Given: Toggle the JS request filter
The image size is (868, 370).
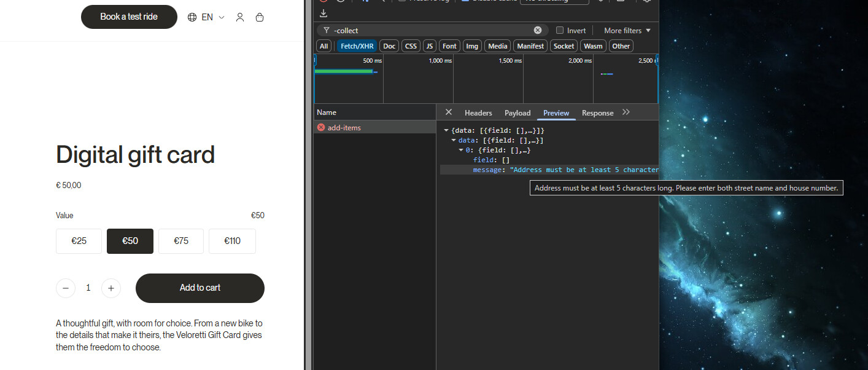Looking at the screenshot, I should point(430,46).
